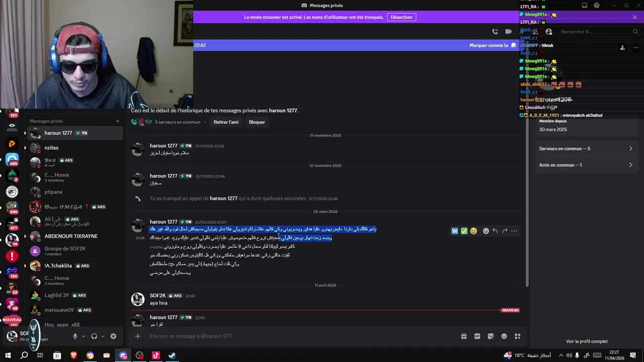Toggle the user profile panel icon
Viewport: 644px width, 362px height.
click(548, 31)
